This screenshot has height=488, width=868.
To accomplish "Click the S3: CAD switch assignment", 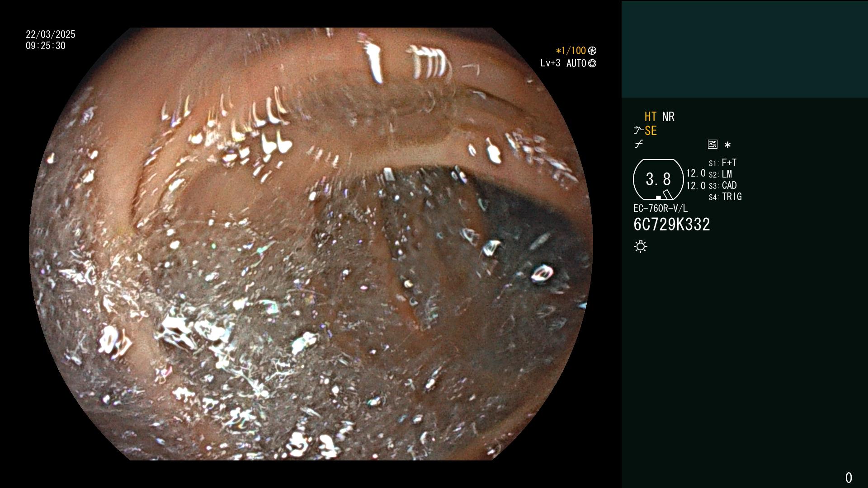I will (x=722, y=185).
